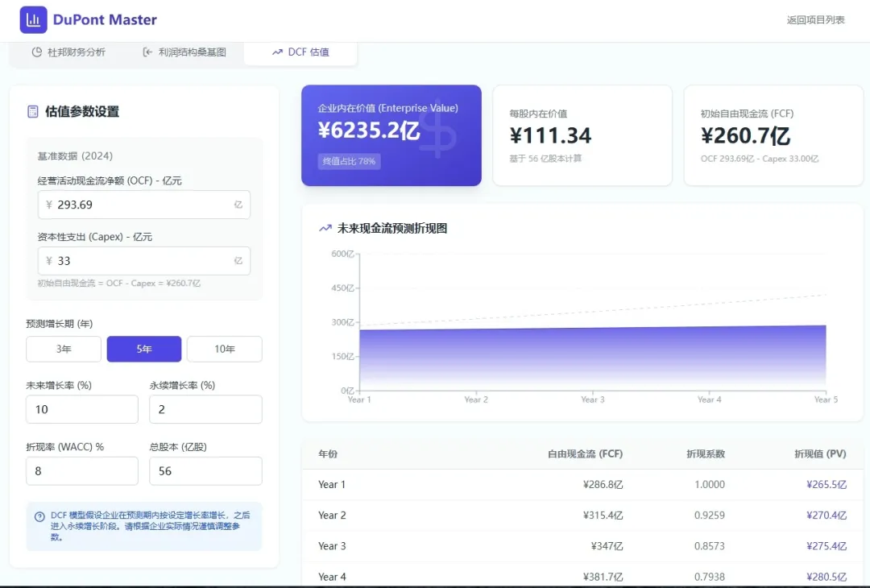870x588 pixels.
Task: Click the 估值参数设置 heading
Action: pyautogui.click(x=82, y=111)
